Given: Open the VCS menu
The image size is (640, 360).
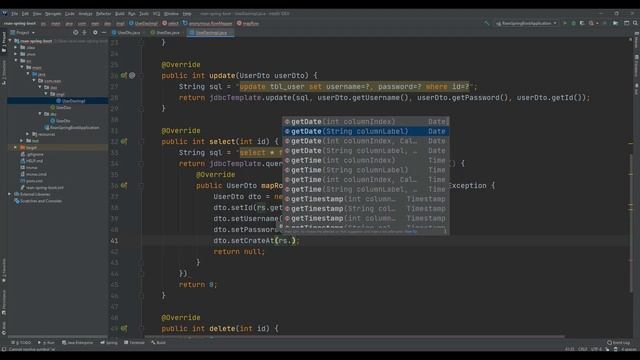Looking at the screenshot, I should tap(156, 13).
